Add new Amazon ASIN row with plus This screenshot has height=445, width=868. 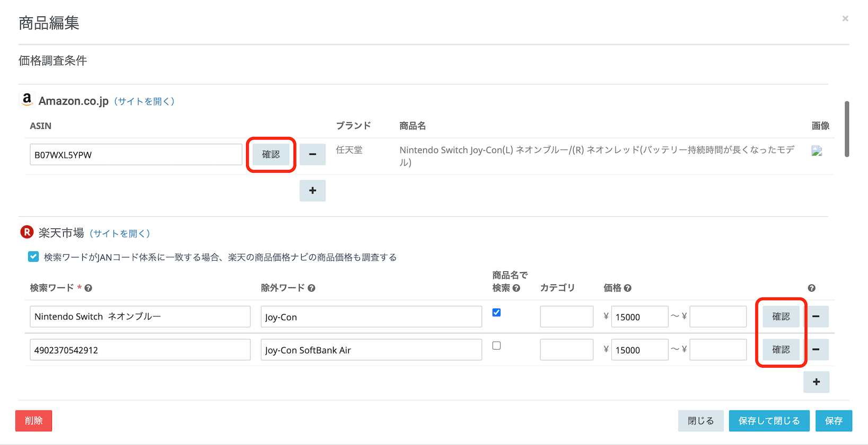312,191
